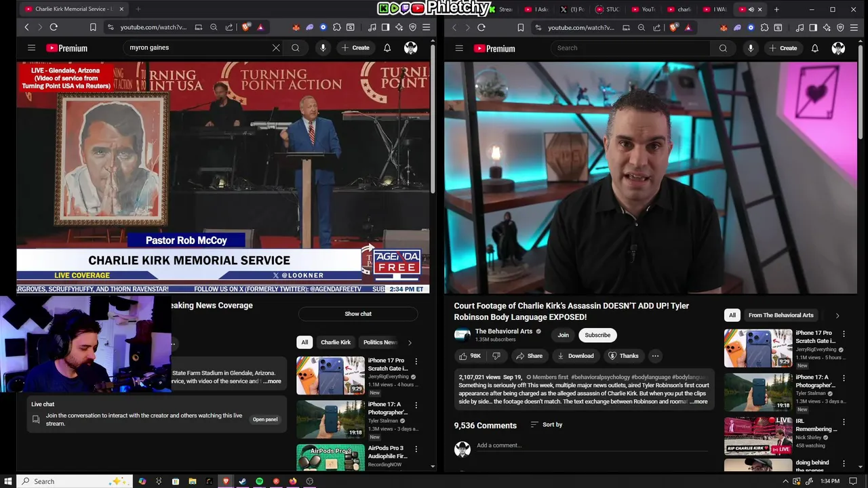
Task: Click the Thanks button
Action: [623, 356]
